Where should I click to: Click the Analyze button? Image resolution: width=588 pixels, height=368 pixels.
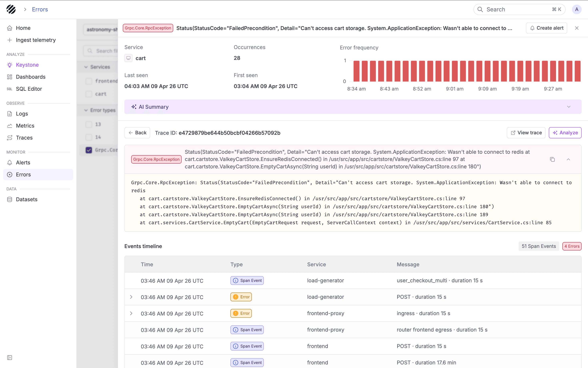pos(565,133)
